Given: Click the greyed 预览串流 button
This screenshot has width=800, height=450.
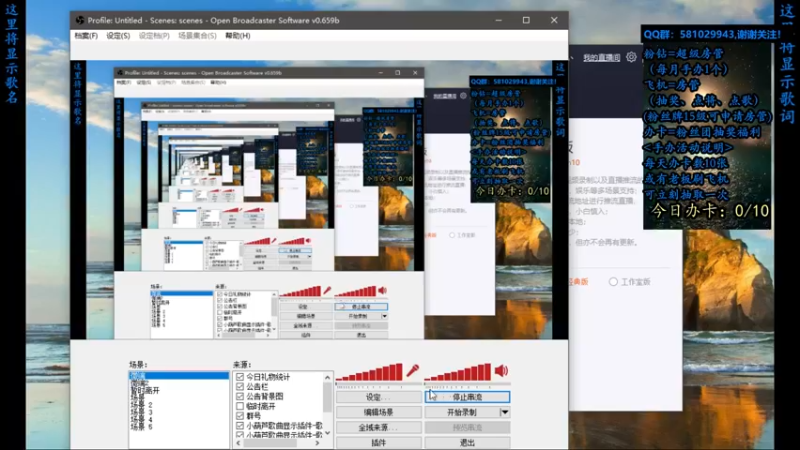Looking at the screenshot, I should (467, 428).
